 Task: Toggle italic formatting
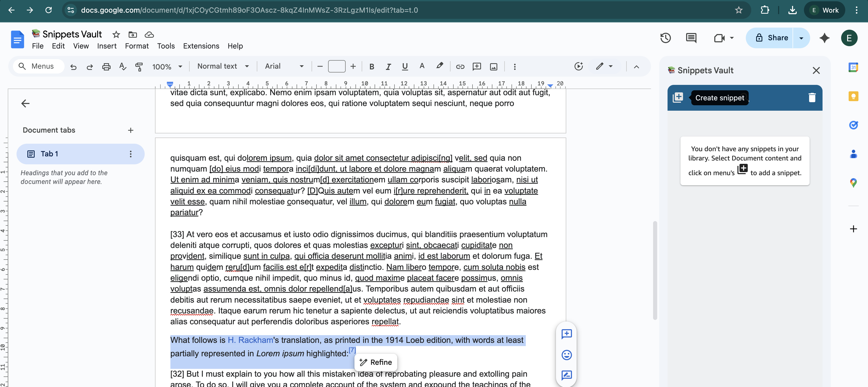[388, 67]
